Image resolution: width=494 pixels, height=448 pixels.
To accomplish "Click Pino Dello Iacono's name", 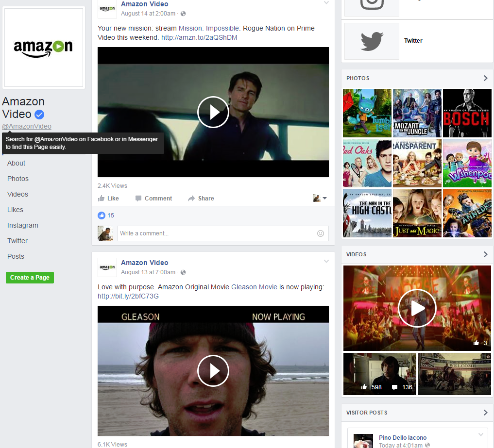I will (x=403, y=438).
